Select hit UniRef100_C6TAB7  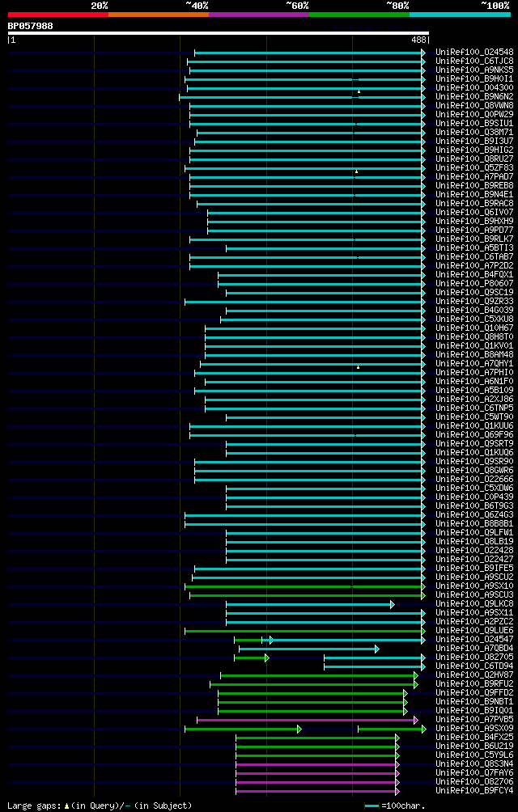coord(474,257)
